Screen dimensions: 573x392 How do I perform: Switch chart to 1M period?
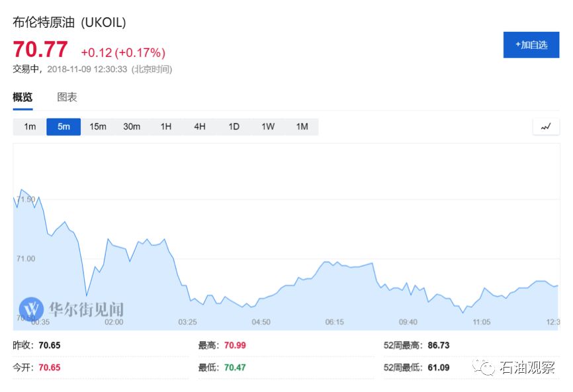click(302, 127)
